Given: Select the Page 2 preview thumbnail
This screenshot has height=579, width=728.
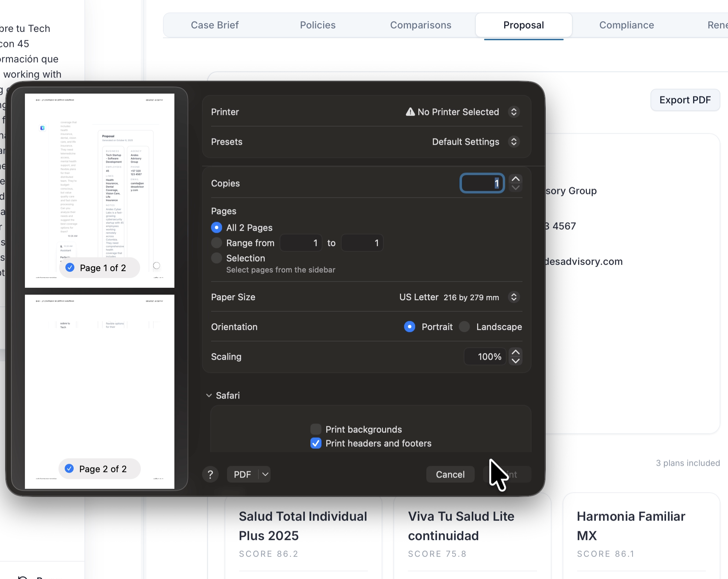Looking at the screenshot, I should [x=100, y=381].
